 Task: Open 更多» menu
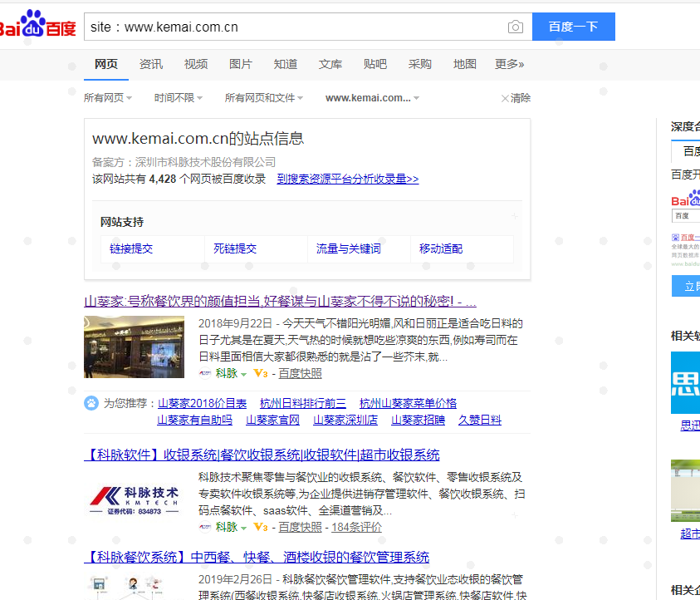[509, 64]
